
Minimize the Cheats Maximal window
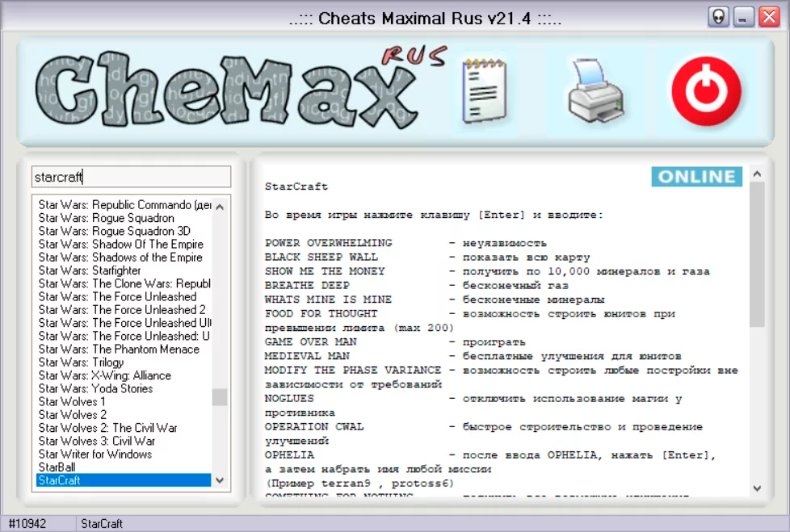(743, 17)
